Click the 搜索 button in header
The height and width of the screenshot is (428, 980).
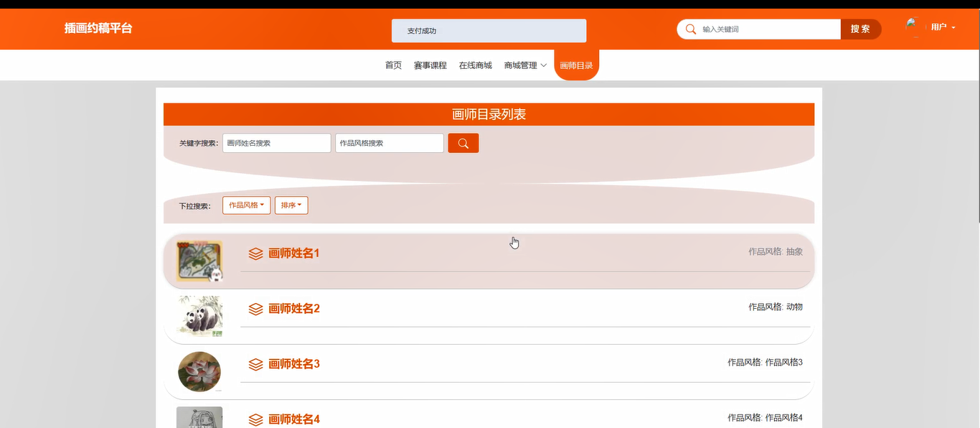point(861,29)
